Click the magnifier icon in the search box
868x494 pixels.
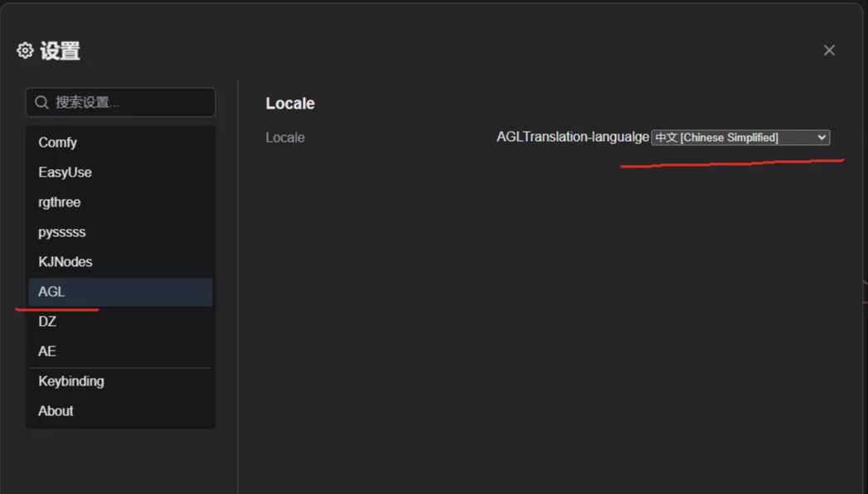[x=41, y=102]
